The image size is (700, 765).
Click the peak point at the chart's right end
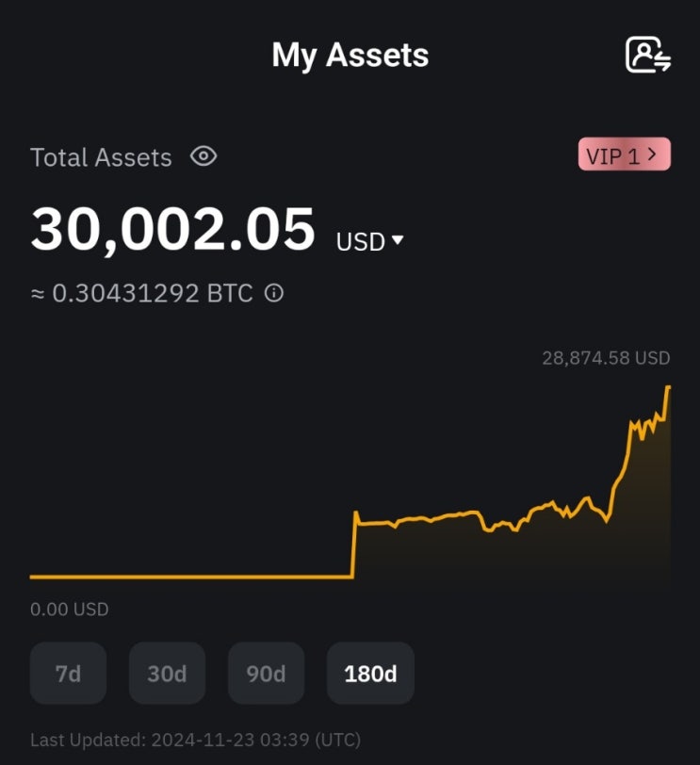(x=668, y=387)
